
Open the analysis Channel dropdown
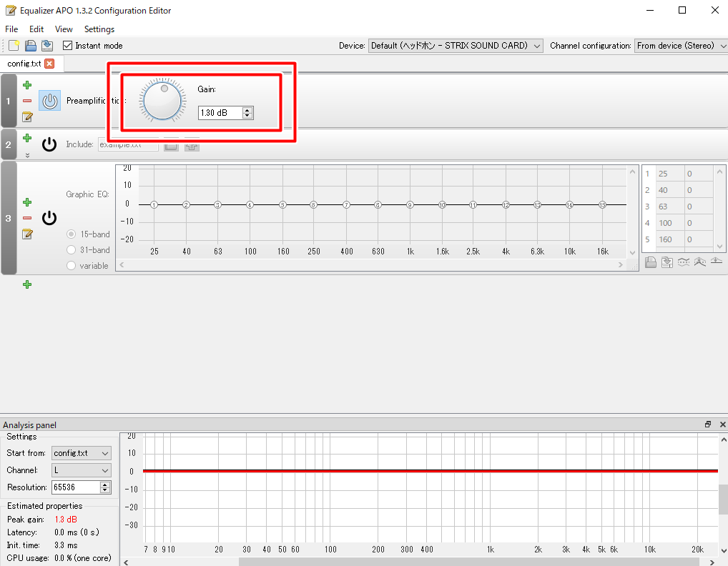pyautogui.click(x=82, y=470)
